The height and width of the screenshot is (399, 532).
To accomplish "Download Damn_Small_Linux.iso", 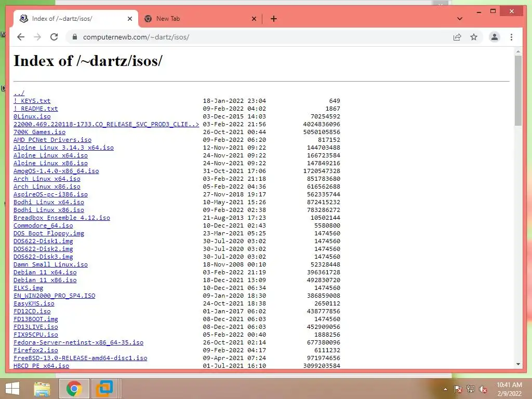I will 50,264.
